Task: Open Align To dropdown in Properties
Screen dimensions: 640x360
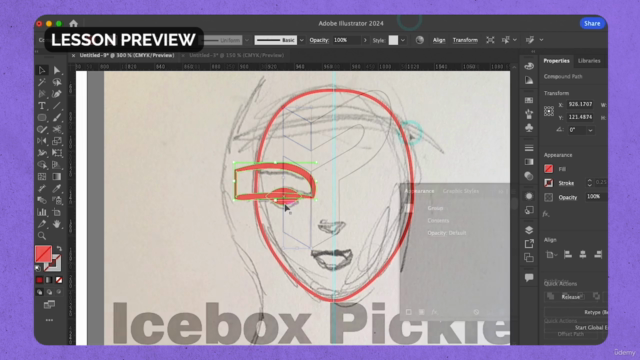Action: [551, 255]
